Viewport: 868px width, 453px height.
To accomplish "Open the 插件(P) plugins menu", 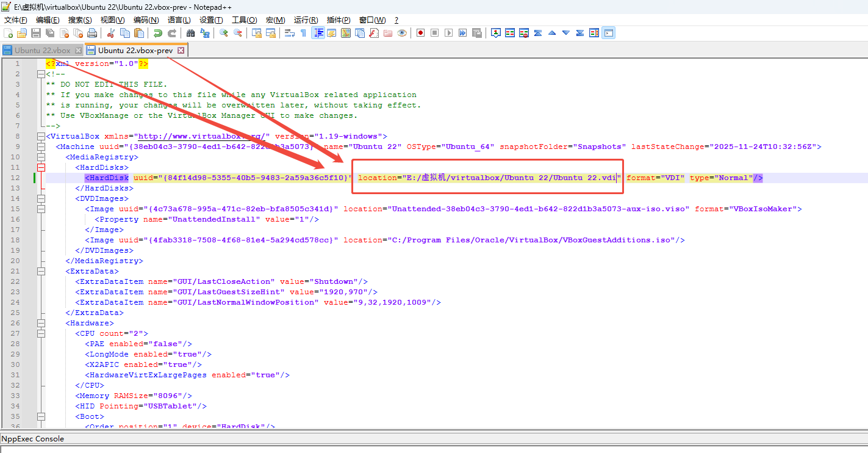I will tap(339, 20).
